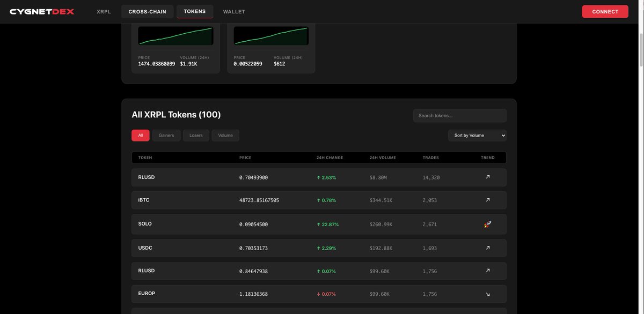
Task: Select the USDC token name
Action: (x=145, y=248)
